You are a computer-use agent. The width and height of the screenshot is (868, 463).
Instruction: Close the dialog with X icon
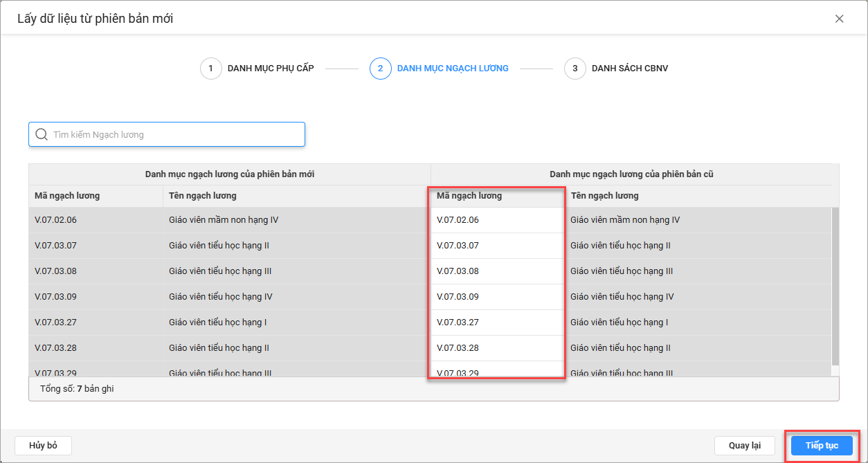point(839,19)
